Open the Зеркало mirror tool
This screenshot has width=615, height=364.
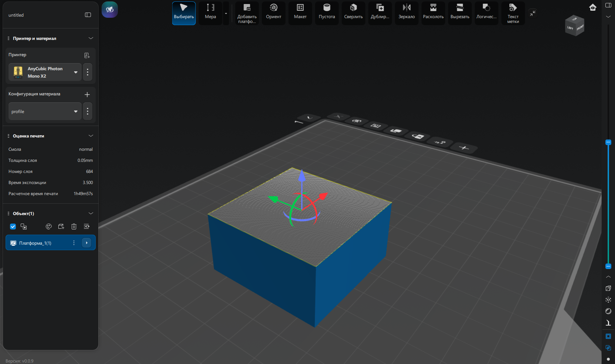click(407, 13)
